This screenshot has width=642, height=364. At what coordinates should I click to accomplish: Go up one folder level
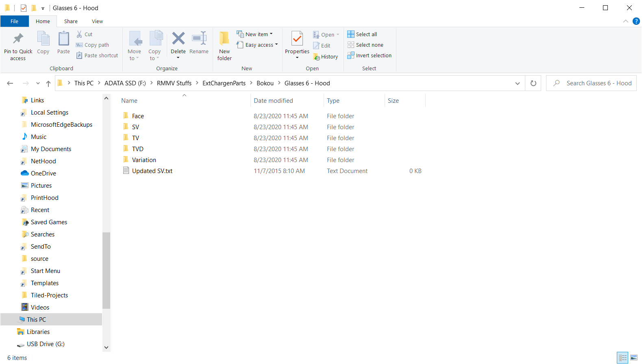[48, 83]
